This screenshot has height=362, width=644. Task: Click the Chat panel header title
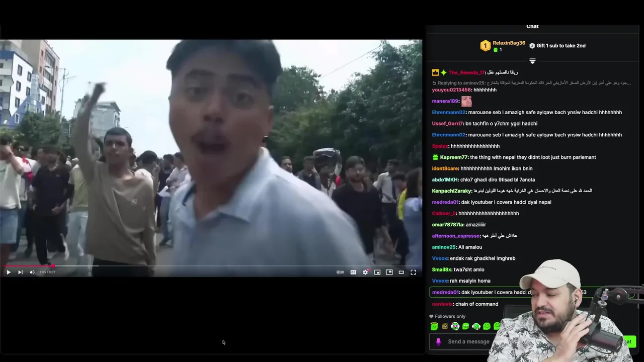pyautogui.click(x=532, y=26)
